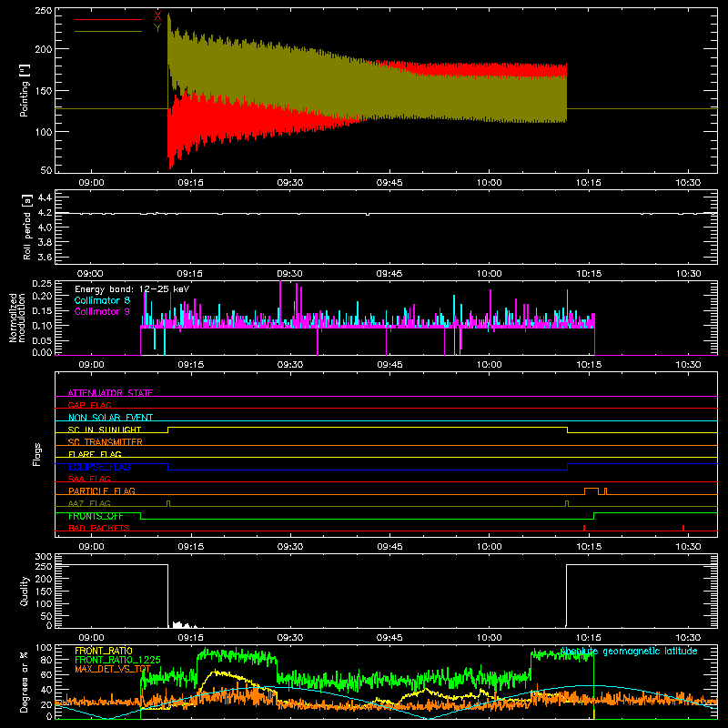728x728 pixels.
Task: Click the 'Degrees or %' axis label
Action: [x=24, y=682]
